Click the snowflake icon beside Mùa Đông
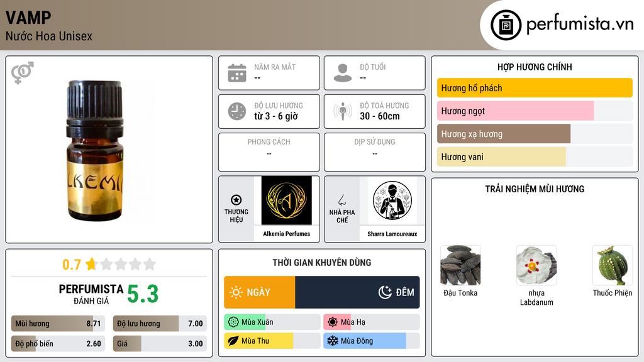 tap(333, 341)
